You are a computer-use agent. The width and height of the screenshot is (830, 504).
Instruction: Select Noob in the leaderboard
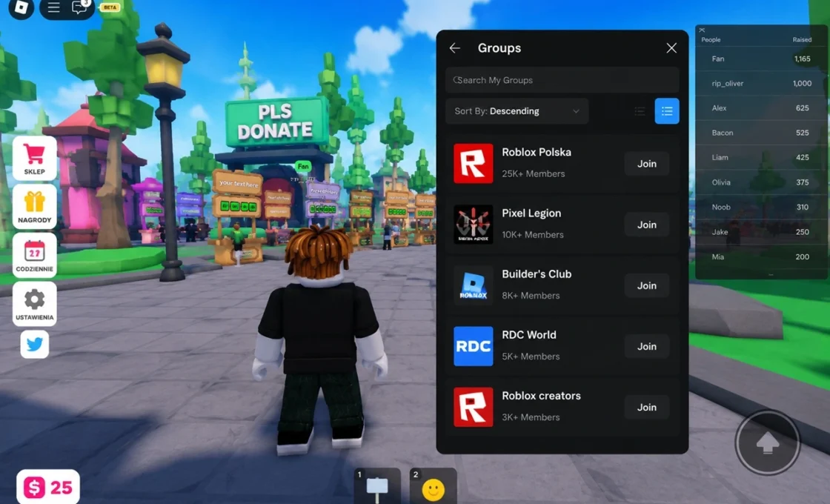[x=760, y=207]
